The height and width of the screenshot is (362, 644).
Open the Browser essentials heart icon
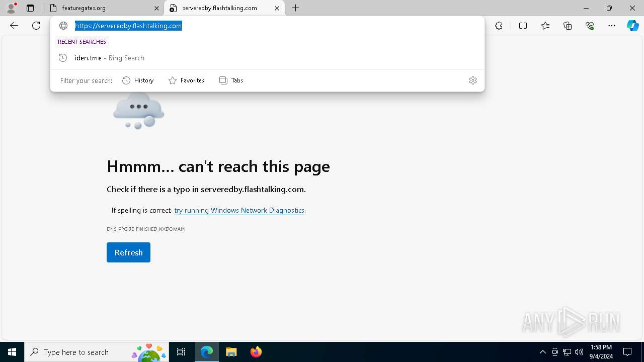(590, 26)
